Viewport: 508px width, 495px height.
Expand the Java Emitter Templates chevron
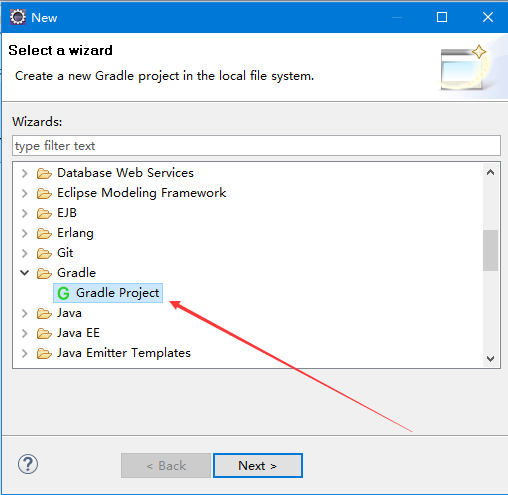pos(24,353)
